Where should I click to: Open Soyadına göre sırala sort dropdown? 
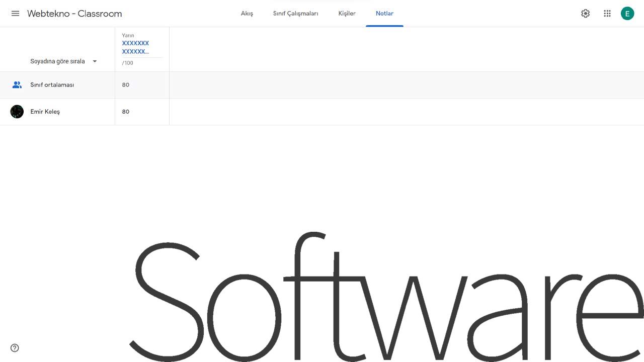(x=64, y=61)
